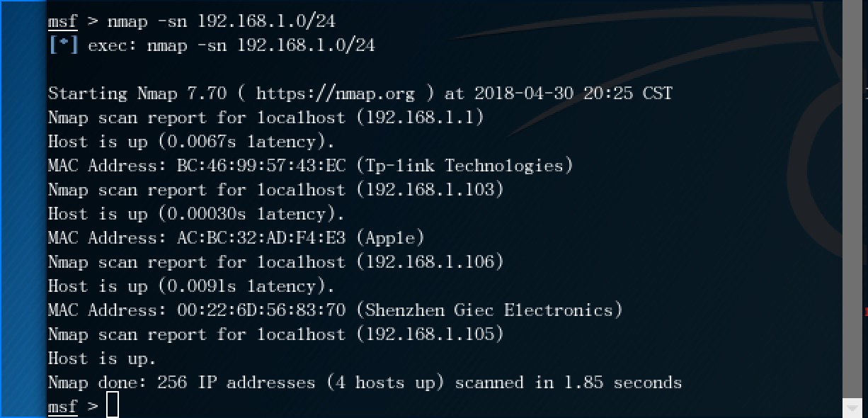Click the typed nmap -sn command on the first line
Viewport: 868px width, 418px height.
click(x=221, y=21)
